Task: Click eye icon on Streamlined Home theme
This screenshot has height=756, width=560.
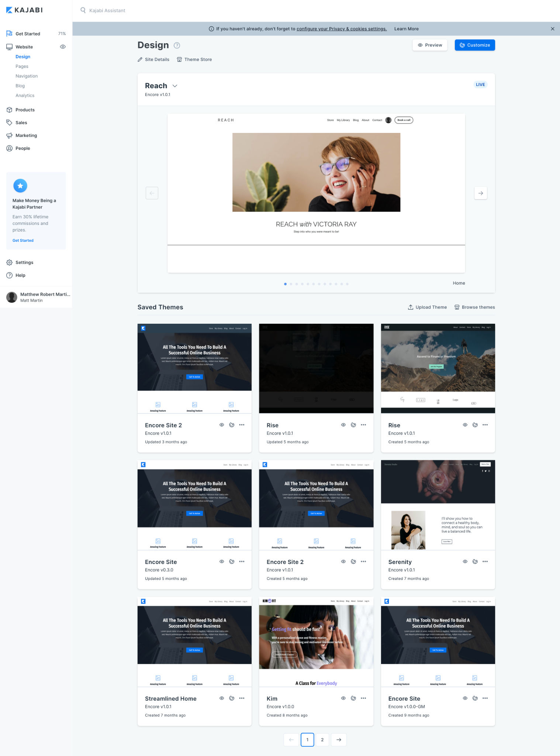Action: click(x=222, y=698)
